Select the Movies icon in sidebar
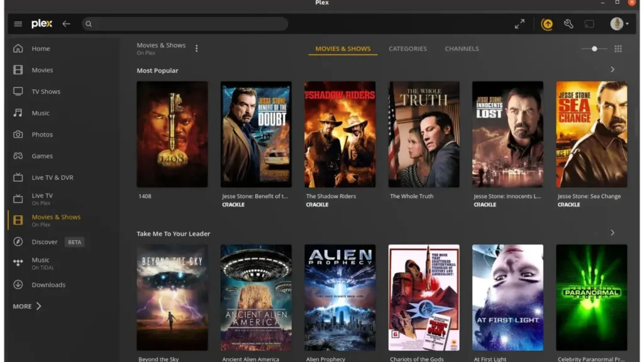644x362 pixels. (x=17, y=70)
